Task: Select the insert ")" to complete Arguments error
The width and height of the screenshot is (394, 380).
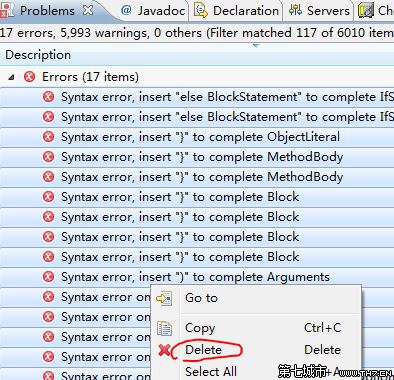Action: [197, 277]
